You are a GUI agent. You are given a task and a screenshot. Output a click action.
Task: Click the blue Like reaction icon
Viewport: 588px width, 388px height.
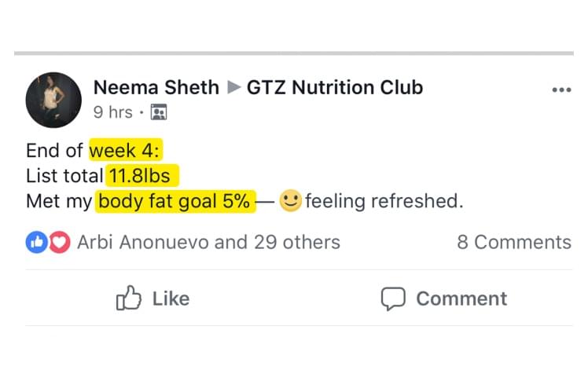click(x=35, y=243)
